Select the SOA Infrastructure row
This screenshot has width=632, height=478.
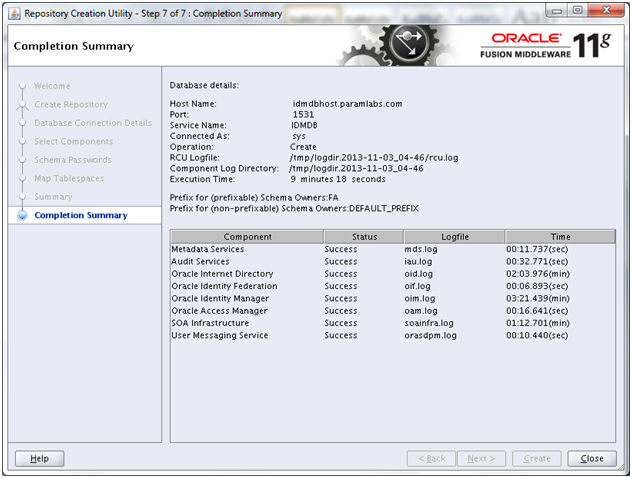coord(393,323)
